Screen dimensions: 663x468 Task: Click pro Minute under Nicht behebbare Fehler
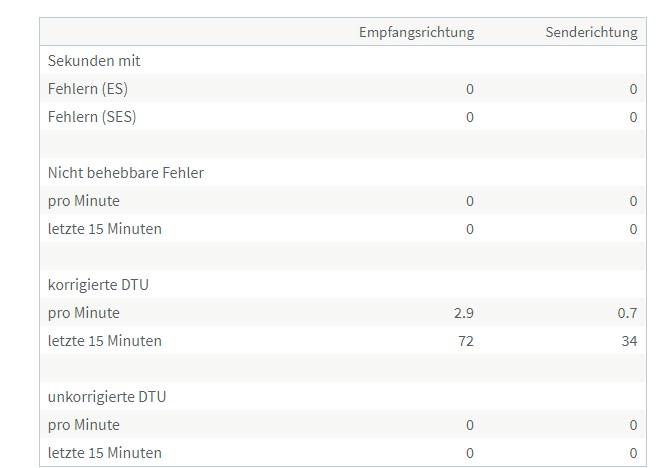click(x=84, y=201)
